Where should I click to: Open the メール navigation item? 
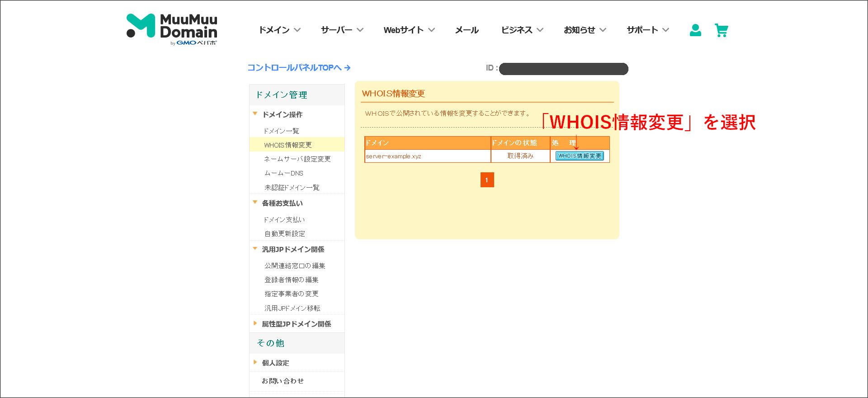click(467, 30)
